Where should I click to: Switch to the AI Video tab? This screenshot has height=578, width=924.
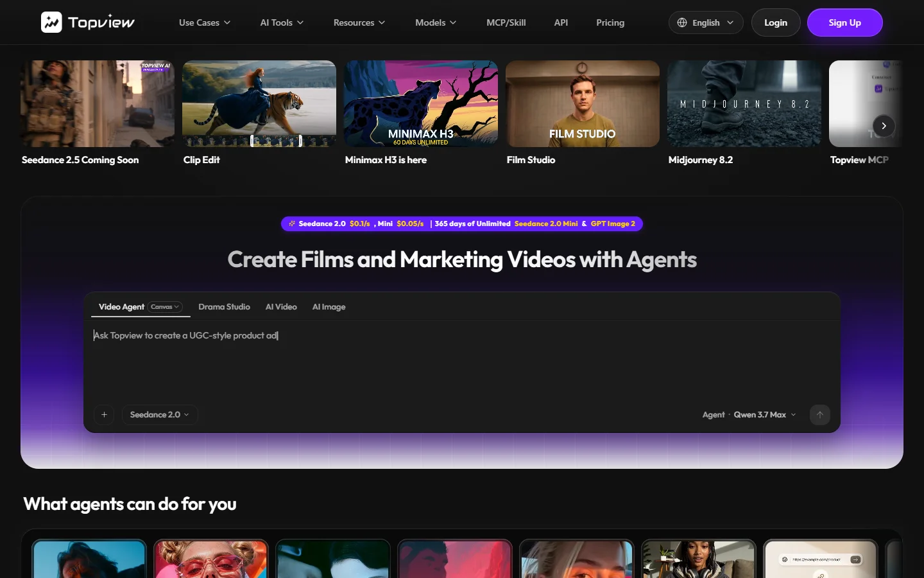coord(281,307)
